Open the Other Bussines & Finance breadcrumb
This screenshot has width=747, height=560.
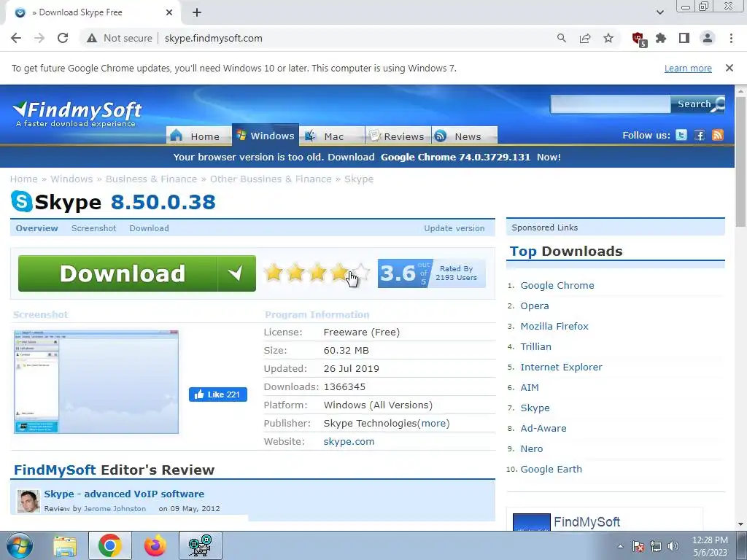click(271, 179)
